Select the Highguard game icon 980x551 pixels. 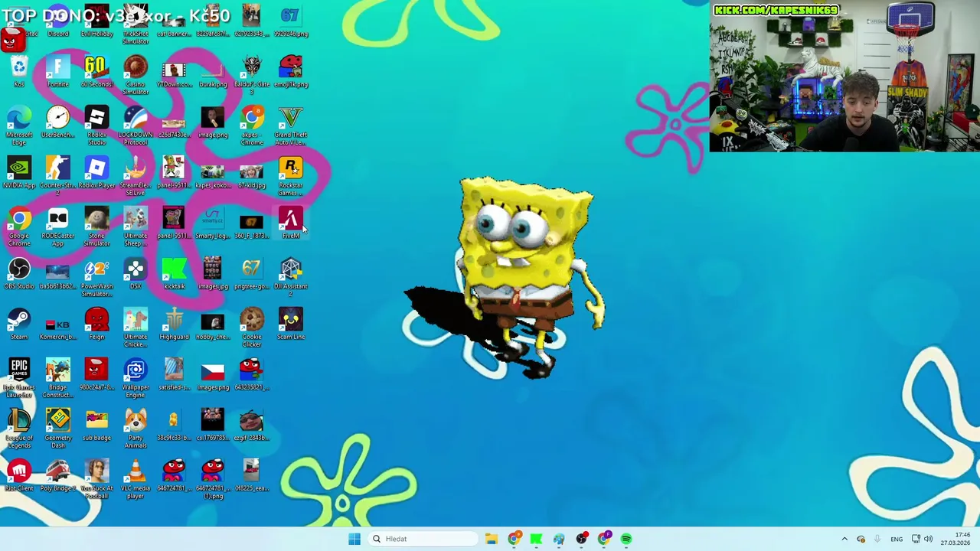[x=174, y=324]
